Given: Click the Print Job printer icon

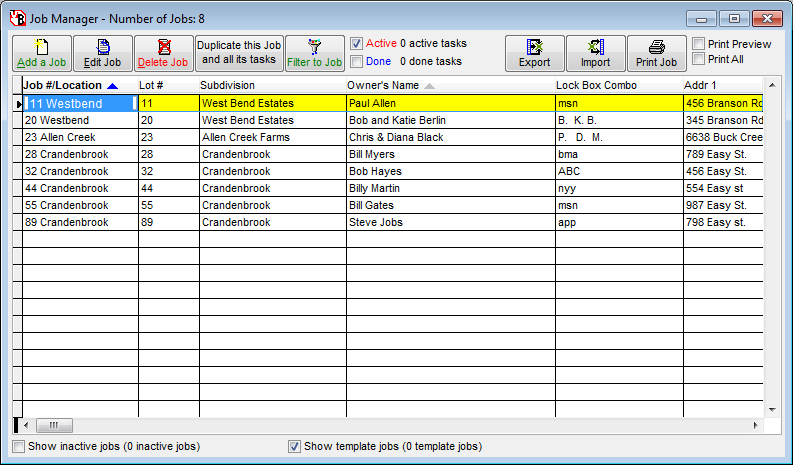Looking at the screenshot, I should point(656,47).
